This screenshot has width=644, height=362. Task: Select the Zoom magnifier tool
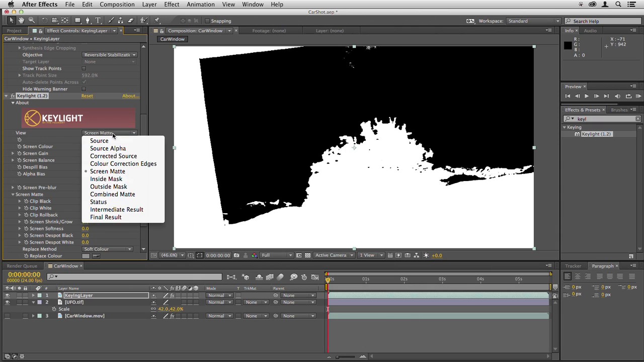click(31, 21)
